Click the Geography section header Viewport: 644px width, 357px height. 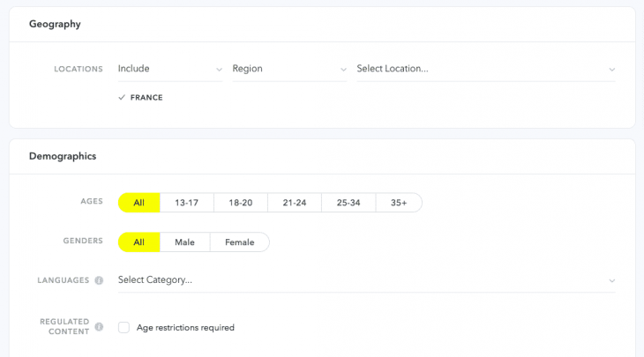tap(55, 24)
